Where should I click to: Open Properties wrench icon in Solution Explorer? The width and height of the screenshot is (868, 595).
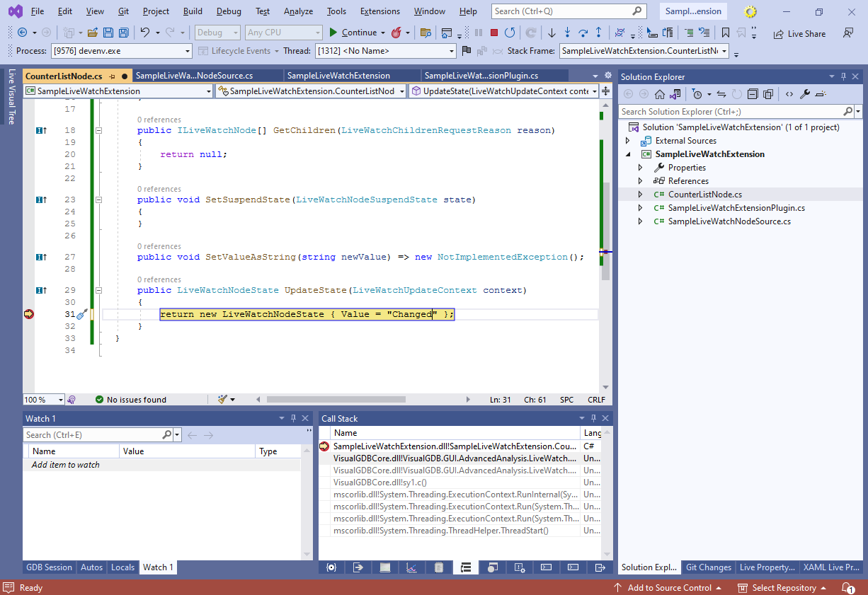(x=805, y=94)
